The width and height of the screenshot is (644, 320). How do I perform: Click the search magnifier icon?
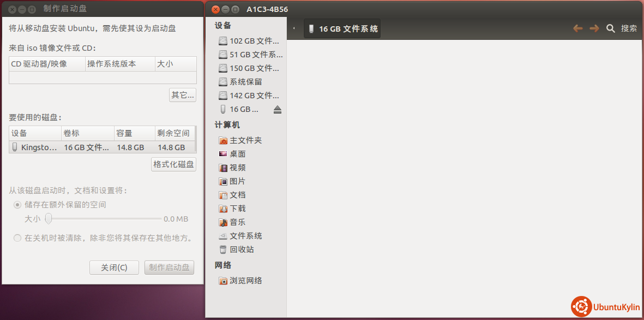coord(611,28)
